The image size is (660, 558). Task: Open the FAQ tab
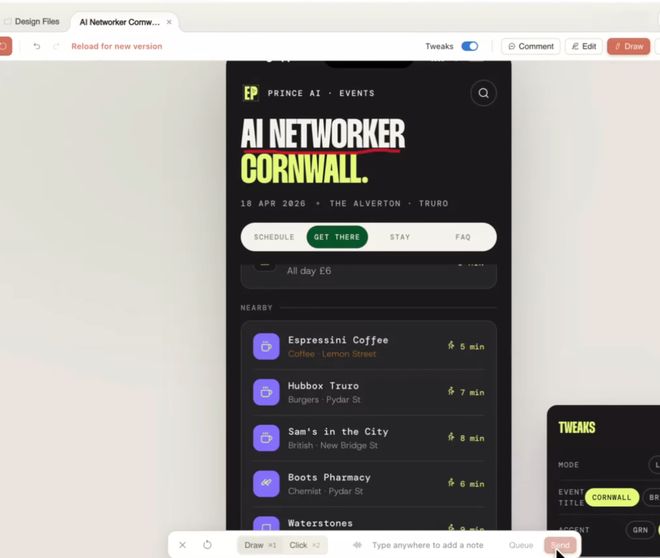pos(463,237)
